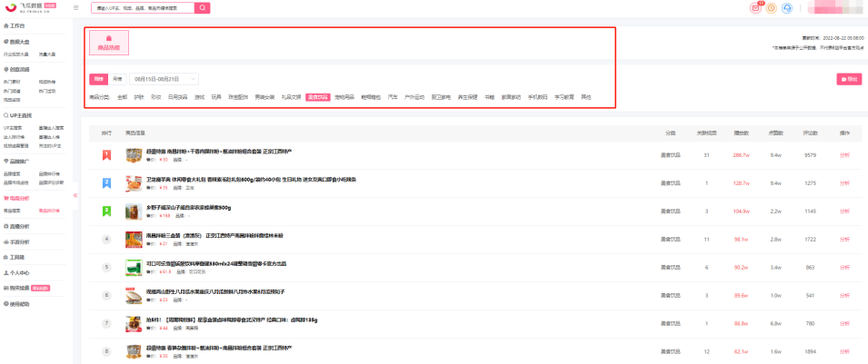The image size is (868, 364).
Task: Click the rank 1 product thumbnail
Action: coord(134,155)
